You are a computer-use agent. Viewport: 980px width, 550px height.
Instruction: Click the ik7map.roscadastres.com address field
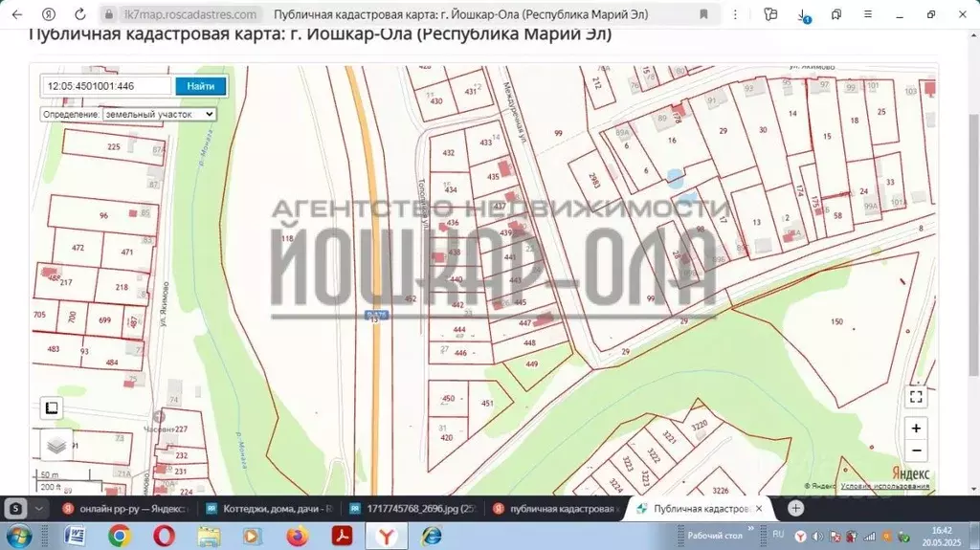coord(190,14)
